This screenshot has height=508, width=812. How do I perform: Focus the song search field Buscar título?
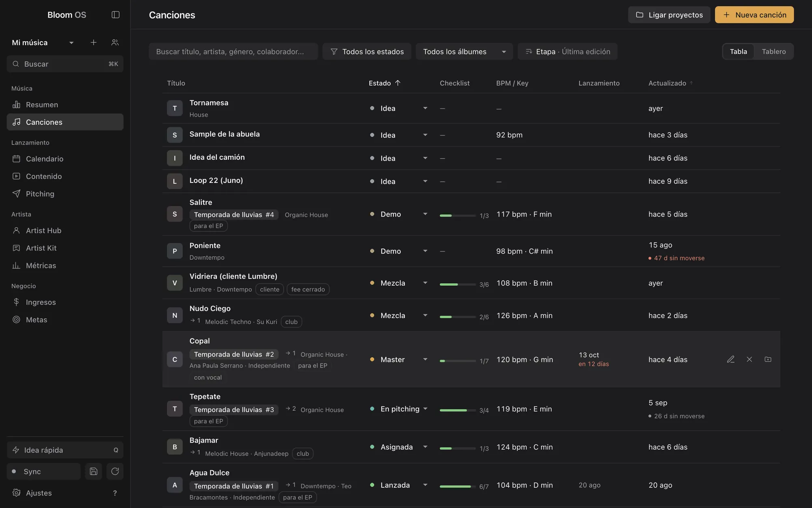(233, 52)
